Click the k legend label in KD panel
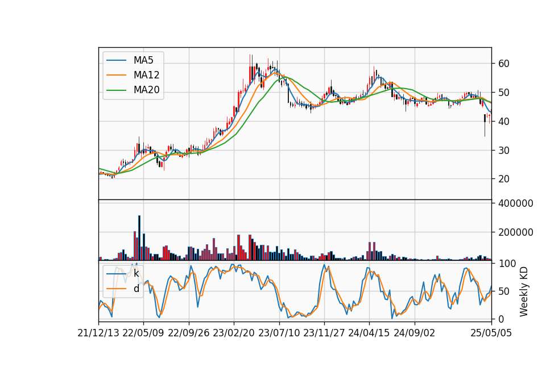 (136, 274)
